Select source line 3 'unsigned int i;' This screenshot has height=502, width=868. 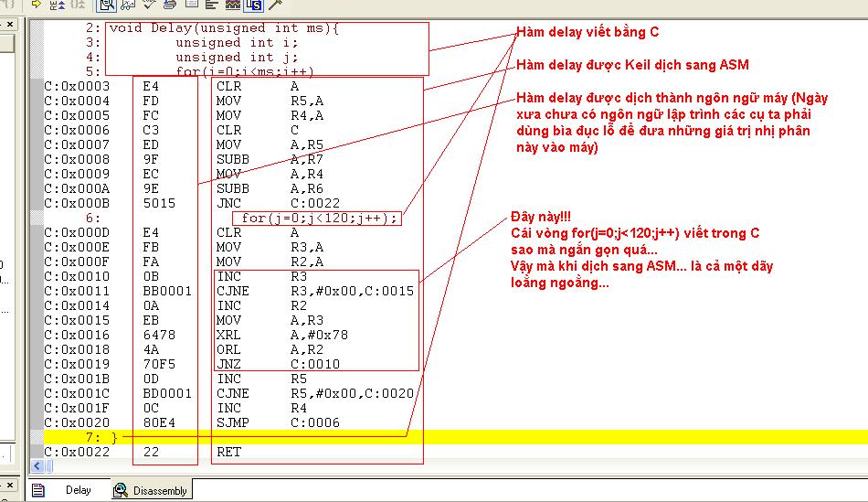point(237,42)
